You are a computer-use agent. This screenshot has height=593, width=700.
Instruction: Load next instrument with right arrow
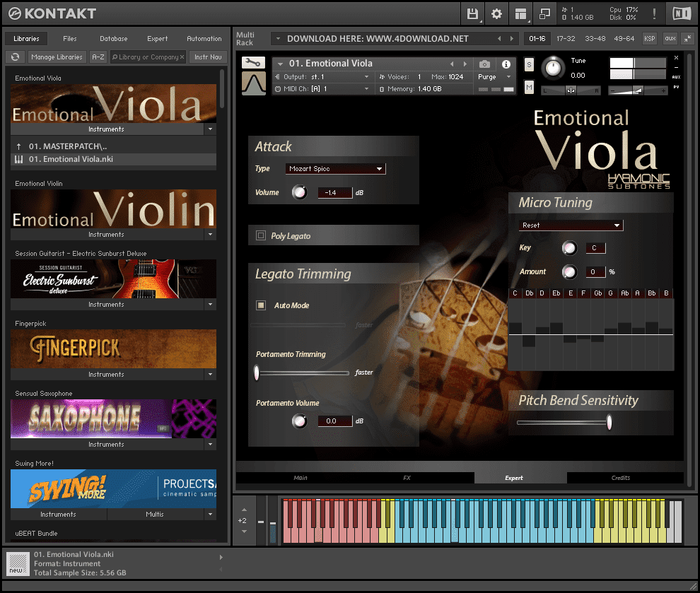point(465,64)
